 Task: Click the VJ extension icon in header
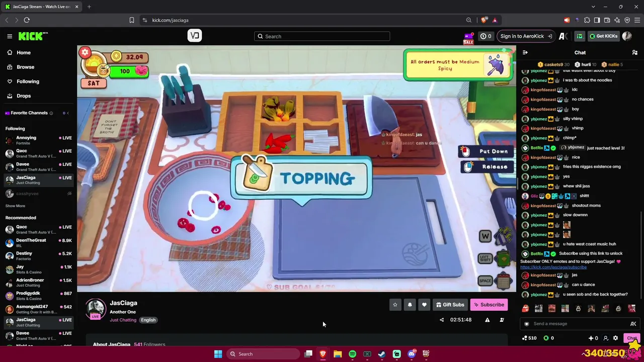(x=195, y=36)
